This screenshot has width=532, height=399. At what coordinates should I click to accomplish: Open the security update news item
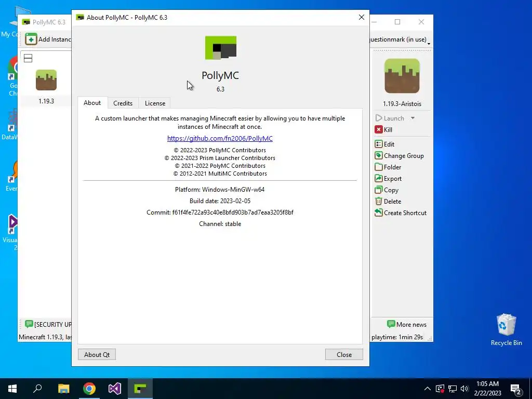[x=47, y=324]
